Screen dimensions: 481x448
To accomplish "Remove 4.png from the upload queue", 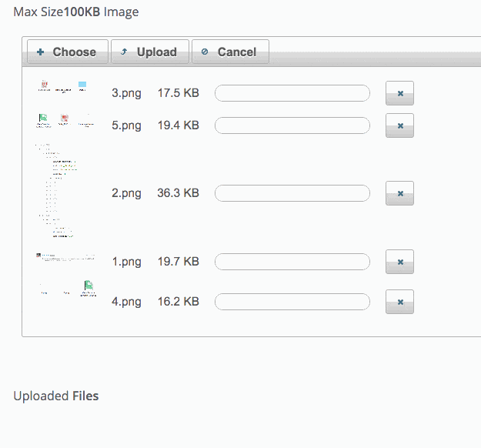I will click(399, 302).
